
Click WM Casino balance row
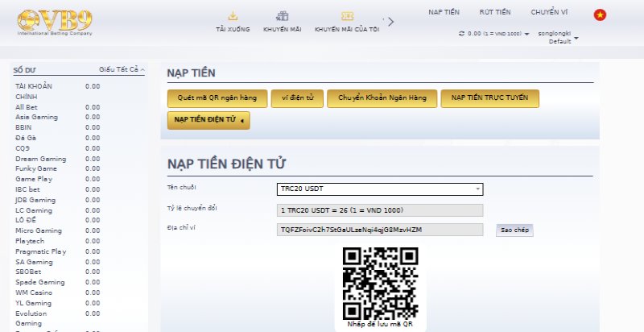point(57,293)
